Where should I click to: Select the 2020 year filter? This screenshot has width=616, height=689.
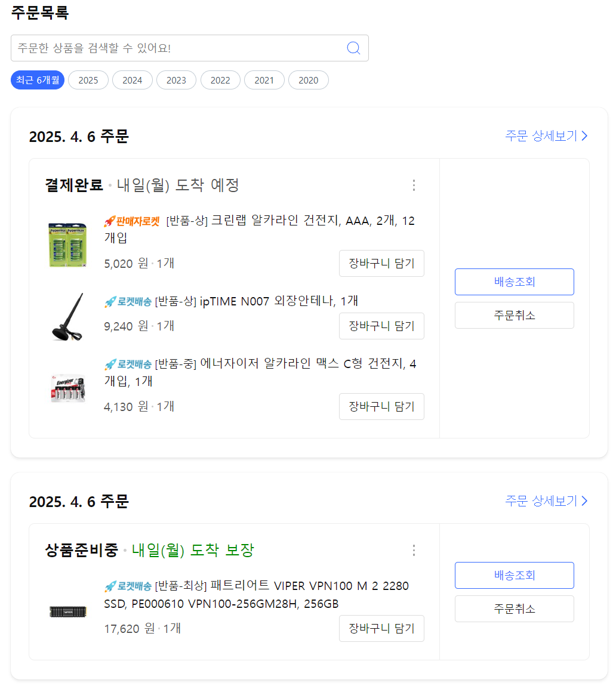(308, 79)
